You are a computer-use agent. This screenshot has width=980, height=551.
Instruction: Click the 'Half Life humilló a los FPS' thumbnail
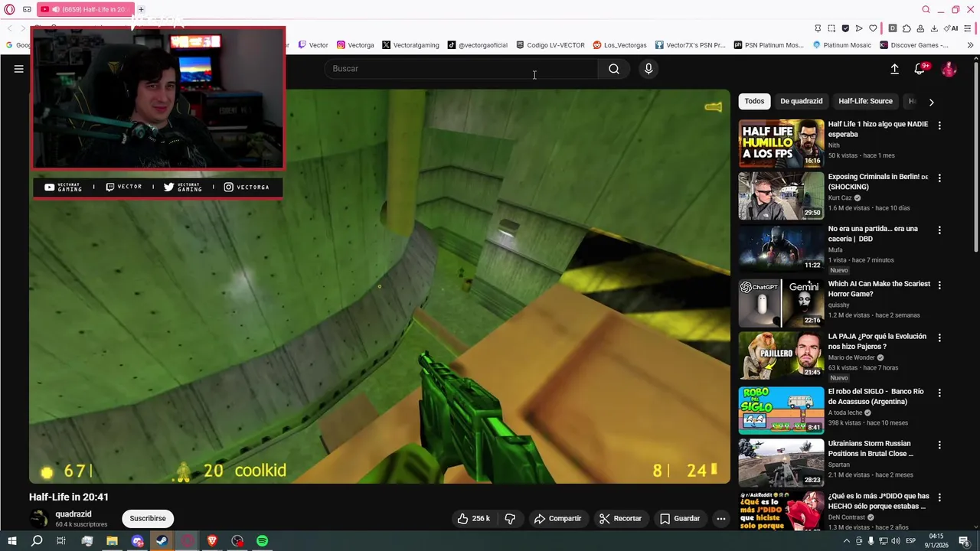[x=781, y=143]
